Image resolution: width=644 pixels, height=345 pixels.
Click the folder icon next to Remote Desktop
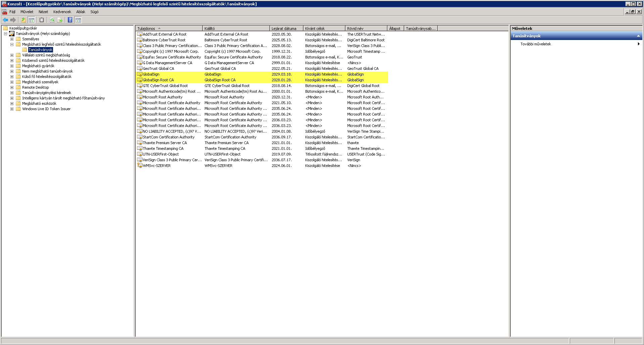[18, 87]
